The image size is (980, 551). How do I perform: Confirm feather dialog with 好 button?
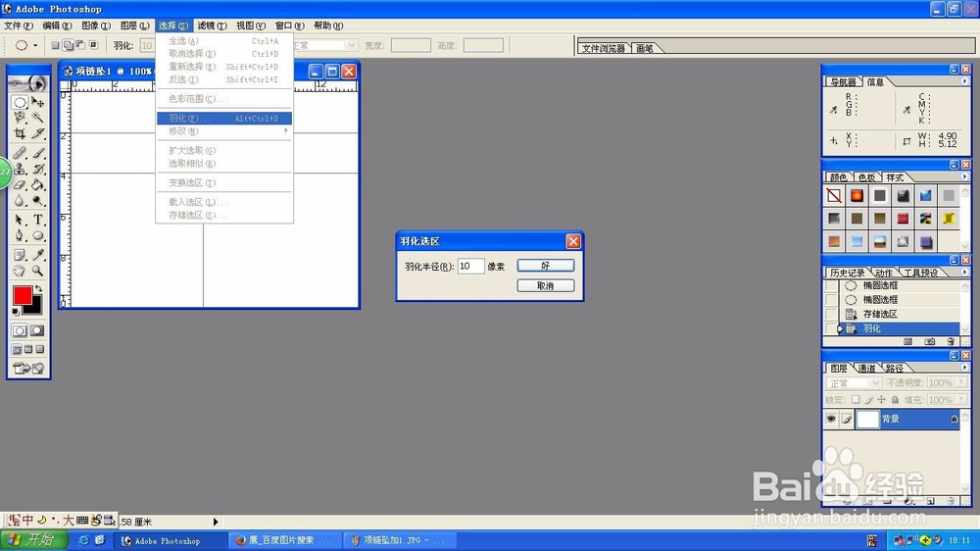(546, 266)
